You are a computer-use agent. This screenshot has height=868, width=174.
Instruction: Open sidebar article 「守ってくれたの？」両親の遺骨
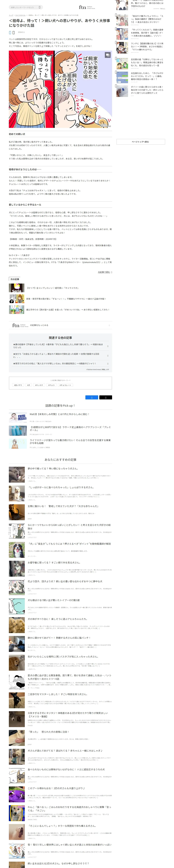147,32
